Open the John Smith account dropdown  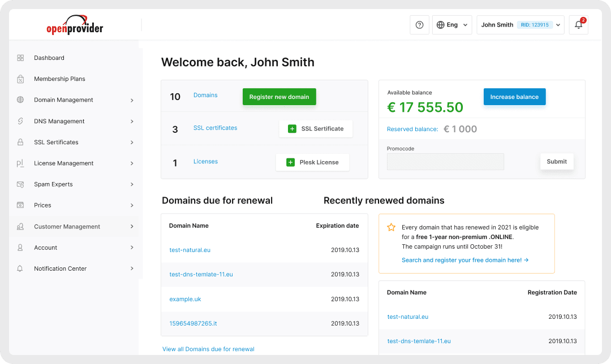[x=520, y=25]
